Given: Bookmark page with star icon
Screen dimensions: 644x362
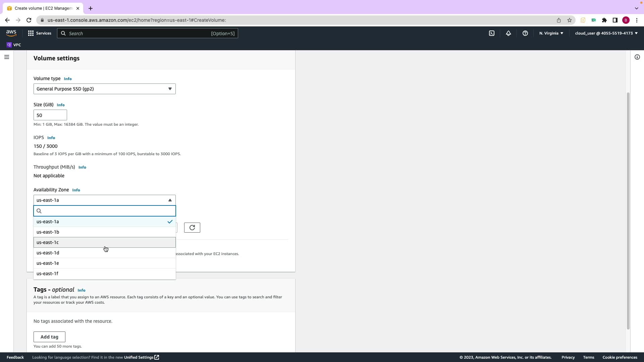Looking at the screenshot, I should click(x=570, y=20).
